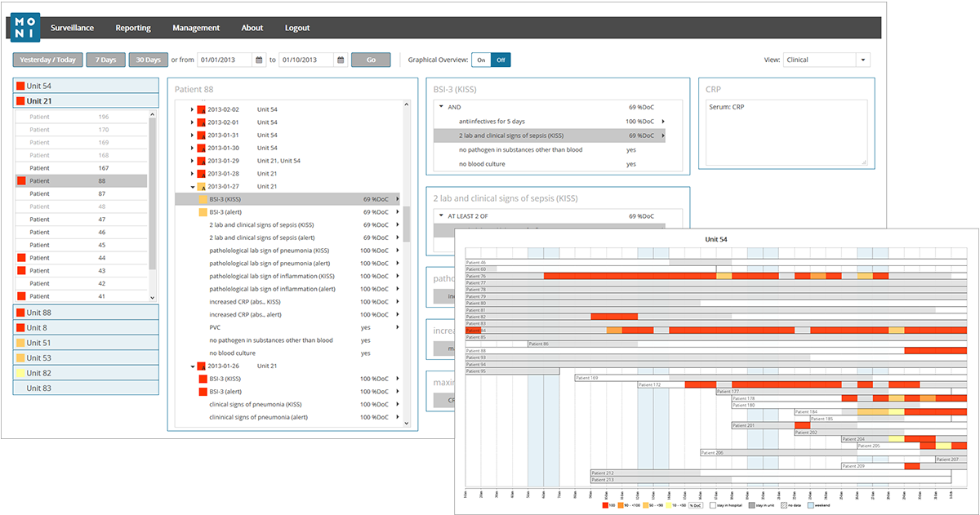Click the MONI logo icon
Screen dimensions: 980x515
[x=26, y=27]
